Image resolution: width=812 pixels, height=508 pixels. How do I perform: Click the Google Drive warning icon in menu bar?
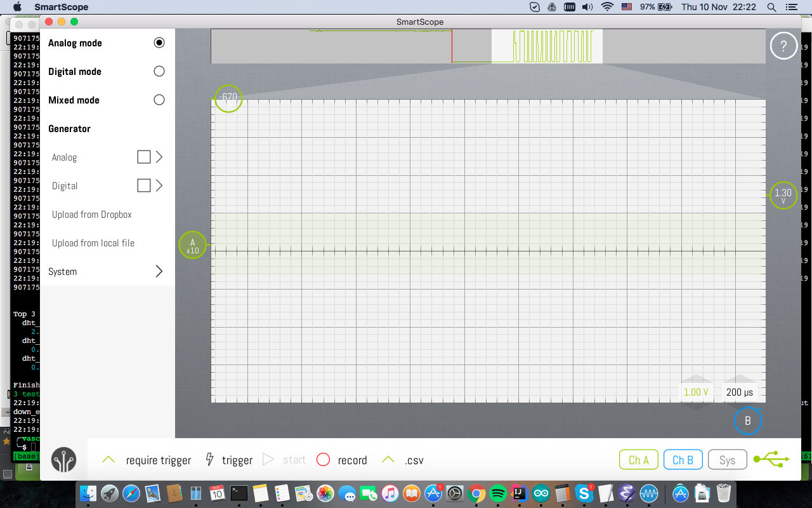[x=552, y=7]
